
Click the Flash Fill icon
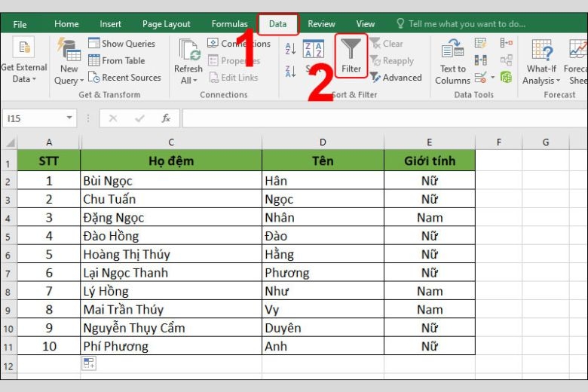click(480, 43)
